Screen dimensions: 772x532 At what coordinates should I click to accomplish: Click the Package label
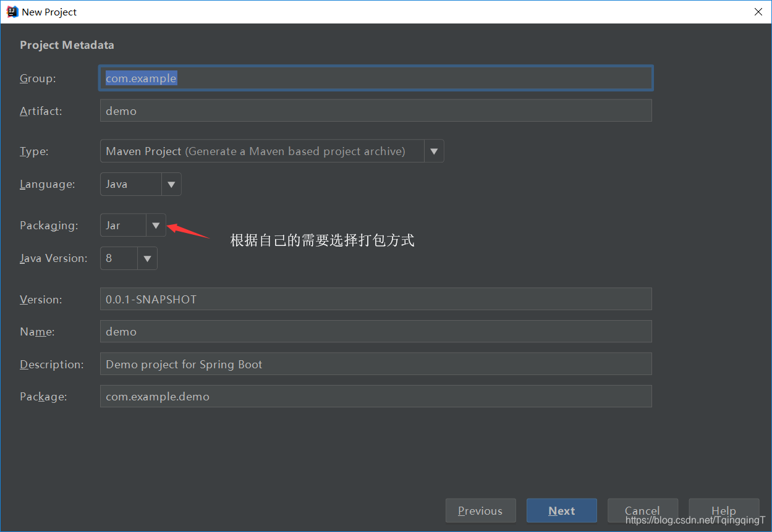(43, 397)
